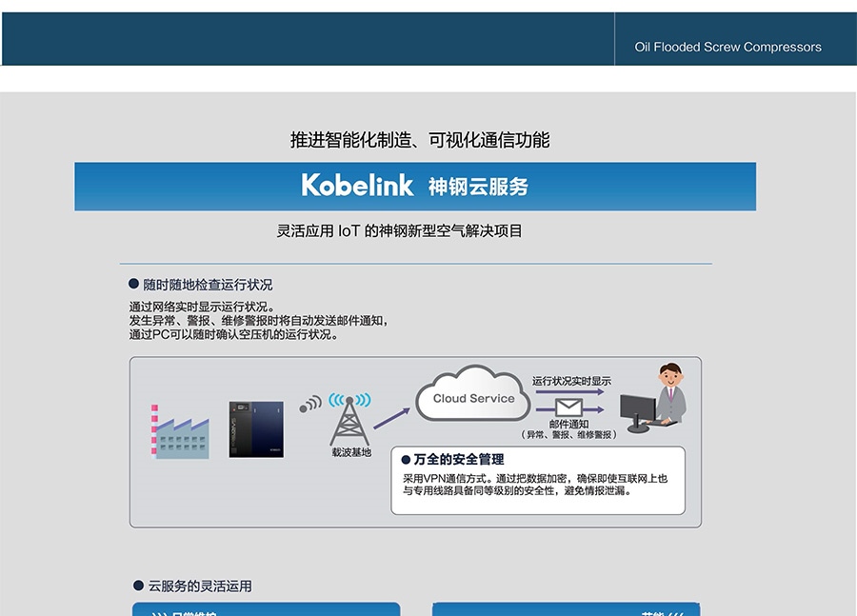Click the line 发生异常、警报、维修警报时将自动发送邮件通知
The height and width of the screenshot is (616, 857).
click(258, 321)
